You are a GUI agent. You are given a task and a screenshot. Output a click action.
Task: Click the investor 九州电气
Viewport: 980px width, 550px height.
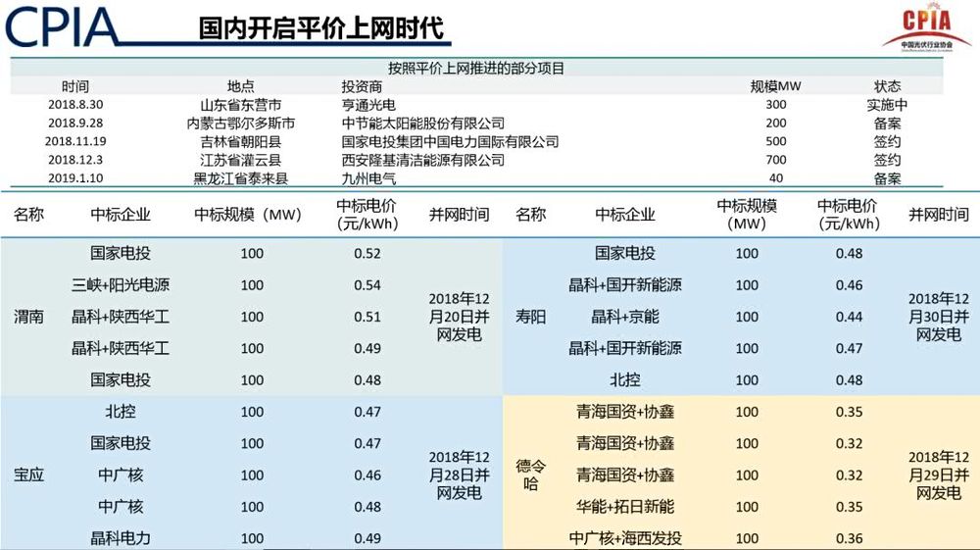(x=368, y=178)
